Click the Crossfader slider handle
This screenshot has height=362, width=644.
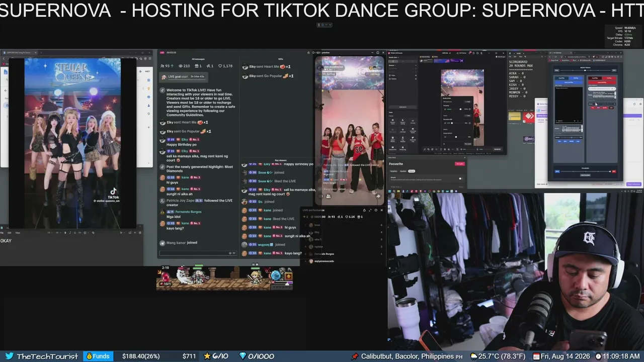(611, 171)
